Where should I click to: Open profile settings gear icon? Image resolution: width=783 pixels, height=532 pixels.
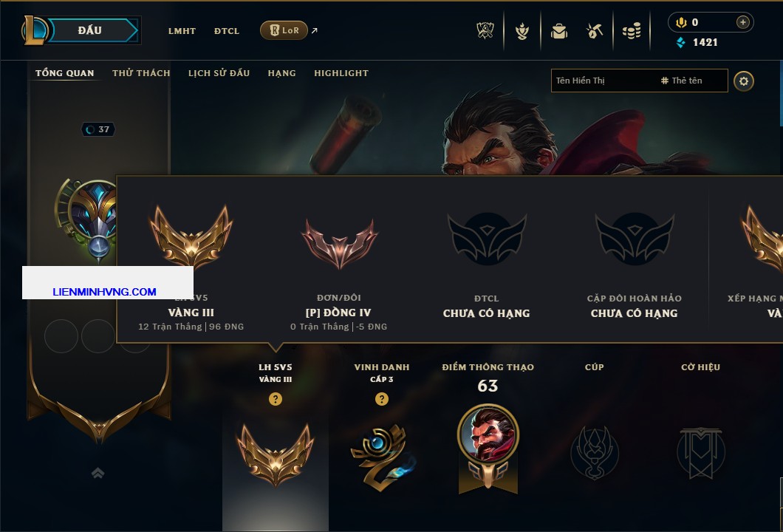(x=744, y=81)
